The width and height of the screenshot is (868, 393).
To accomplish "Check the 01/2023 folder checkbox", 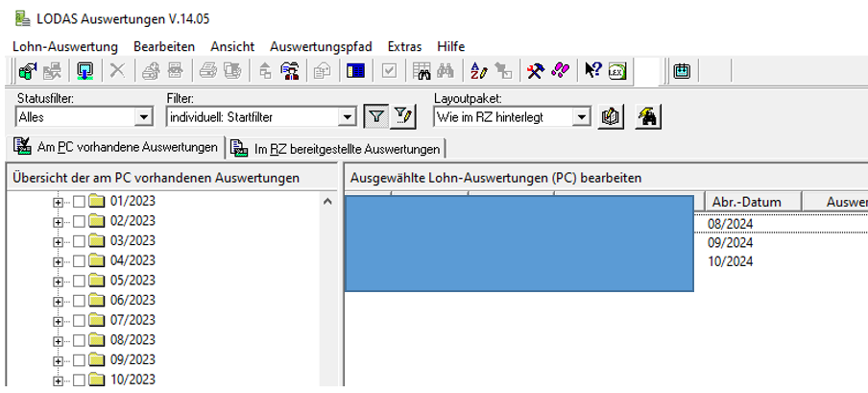I will pyautogui.click(x=79, y=202).
